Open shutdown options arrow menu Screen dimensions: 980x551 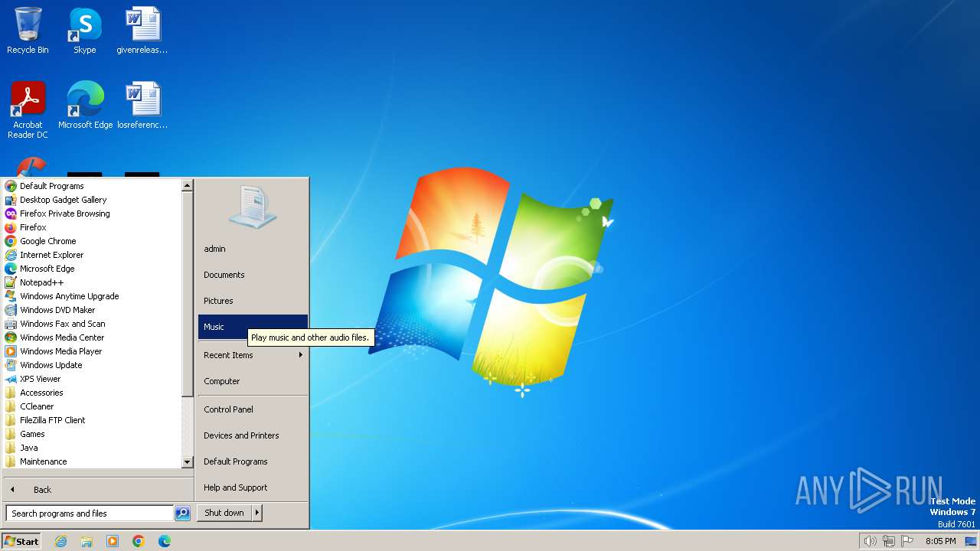[257, 513]
